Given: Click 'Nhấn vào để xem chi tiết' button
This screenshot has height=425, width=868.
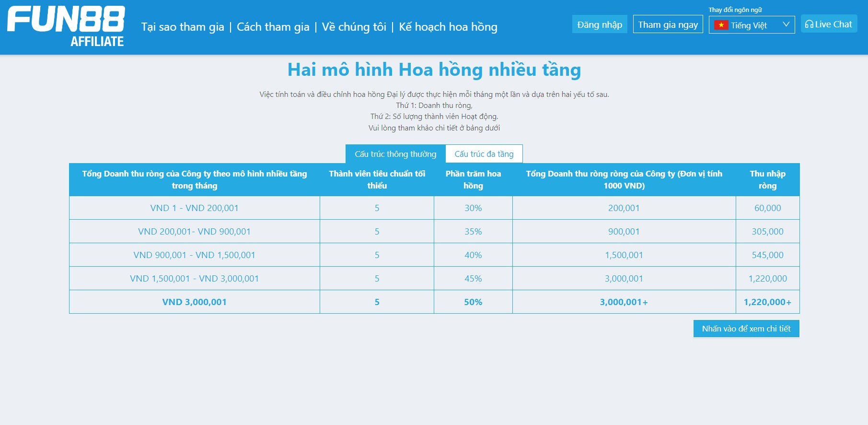Looking at the screenshot, I should click(x=746, y=329).
